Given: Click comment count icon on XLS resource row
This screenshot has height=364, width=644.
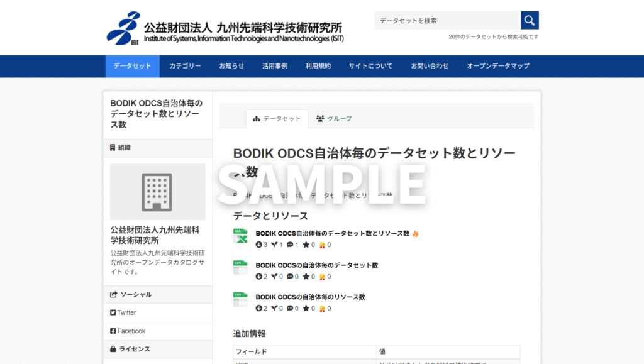Looking at the screenshot, I should [290, 245].
